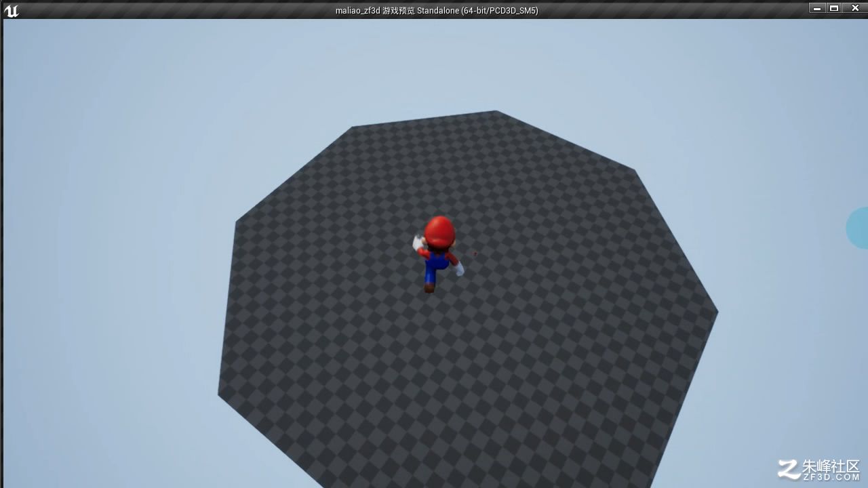Maximize the Standalone game preview window

834,8
